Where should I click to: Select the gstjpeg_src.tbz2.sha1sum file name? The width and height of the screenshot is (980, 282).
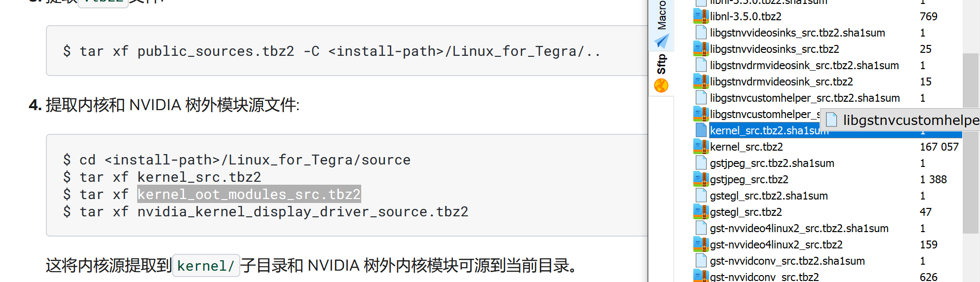point(772,163)
